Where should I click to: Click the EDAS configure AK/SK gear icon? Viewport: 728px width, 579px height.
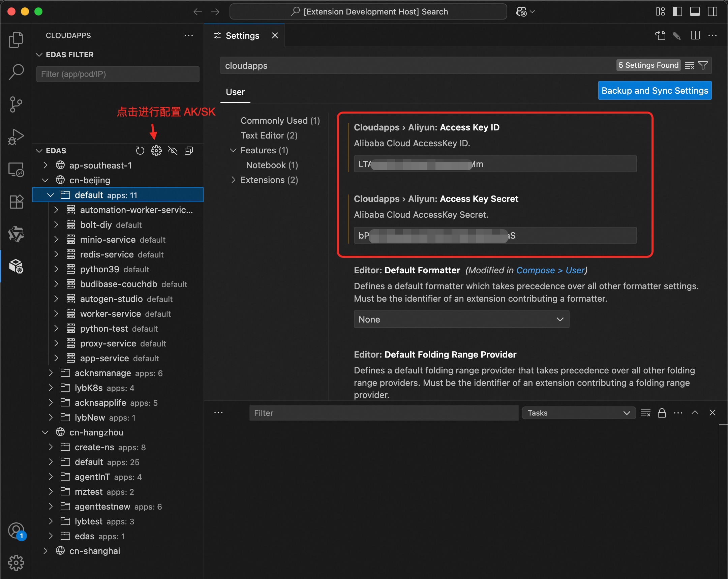pos(156,151)
